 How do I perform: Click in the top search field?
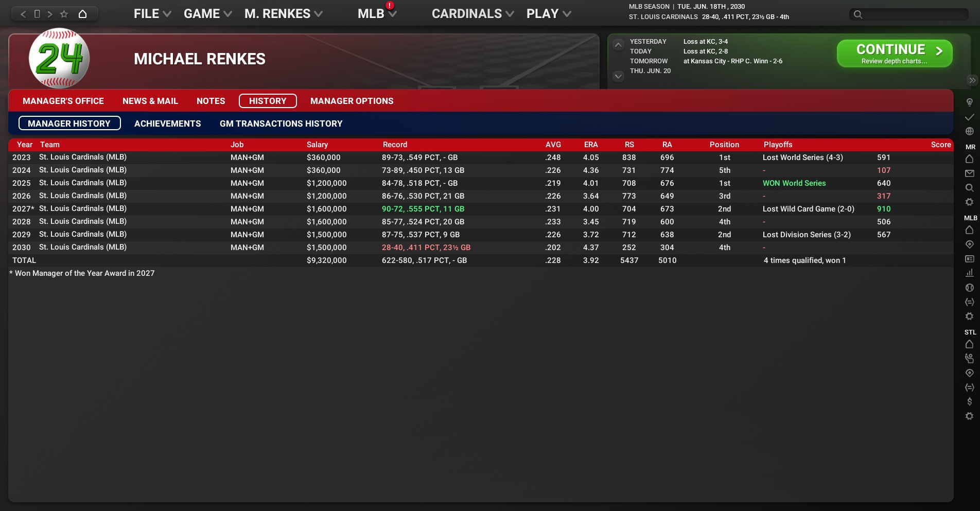(909, 14)
